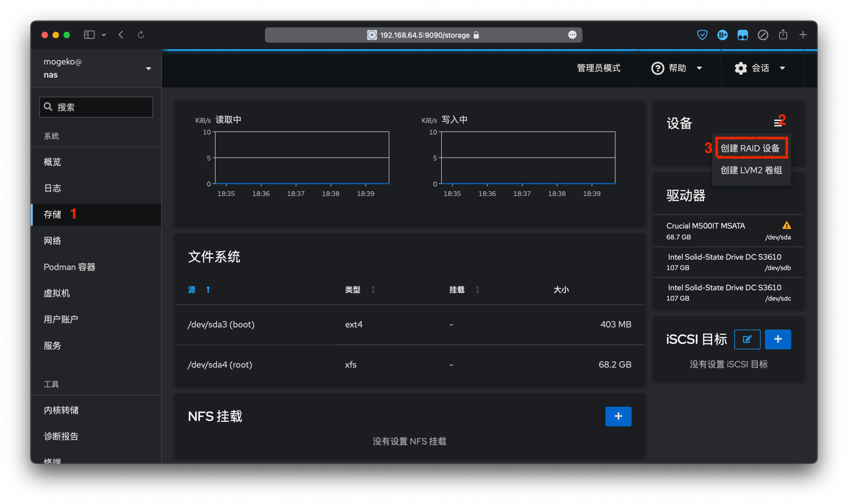Click the administrator mode button
This screenshot has width=848, height=504.
coord(598,68)
